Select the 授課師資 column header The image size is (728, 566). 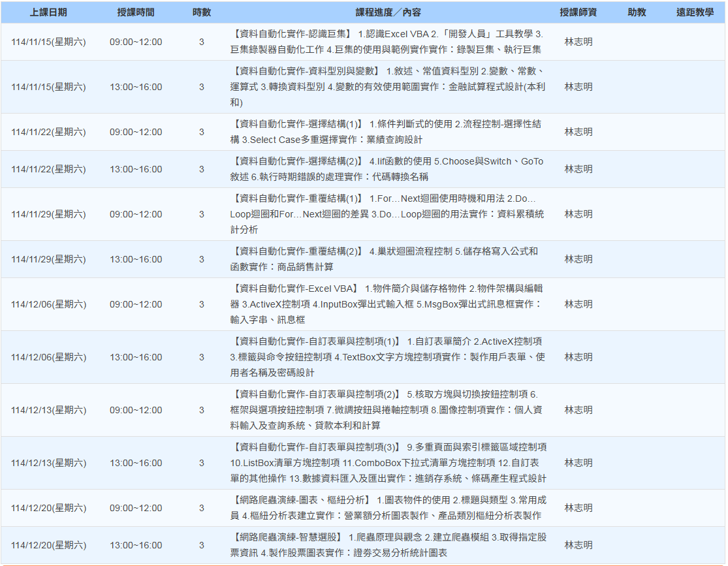click(x=578, y=12)
